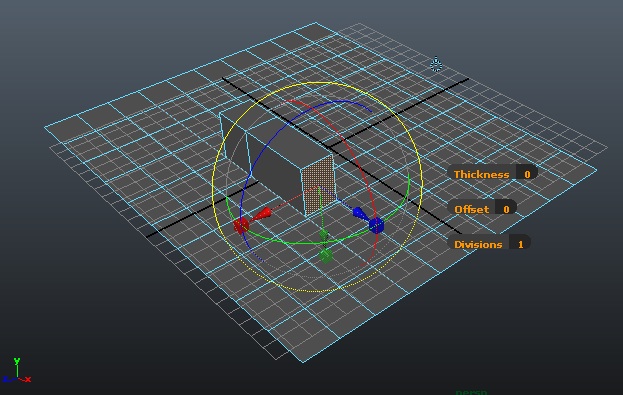Click the Thickness label

click(x=481, y=174)
